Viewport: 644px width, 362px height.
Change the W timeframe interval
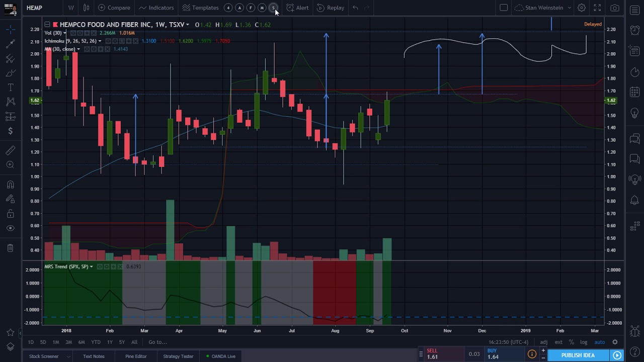click(71, 8)
